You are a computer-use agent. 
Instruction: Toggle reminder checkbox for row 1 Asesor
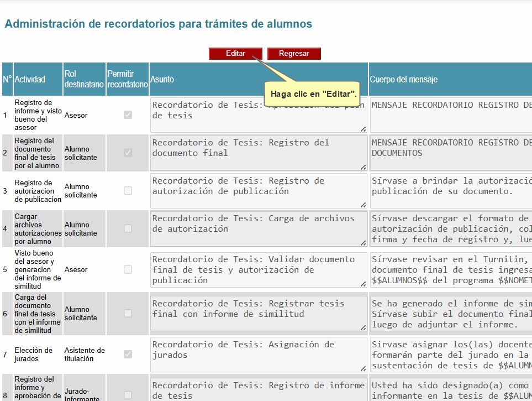(128, 115)
